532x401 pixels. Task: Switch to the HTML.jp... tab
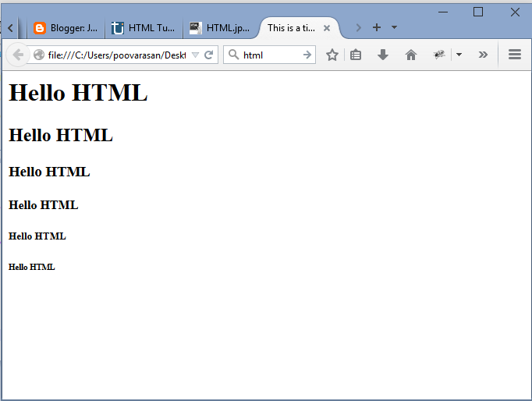pos(222,28)
